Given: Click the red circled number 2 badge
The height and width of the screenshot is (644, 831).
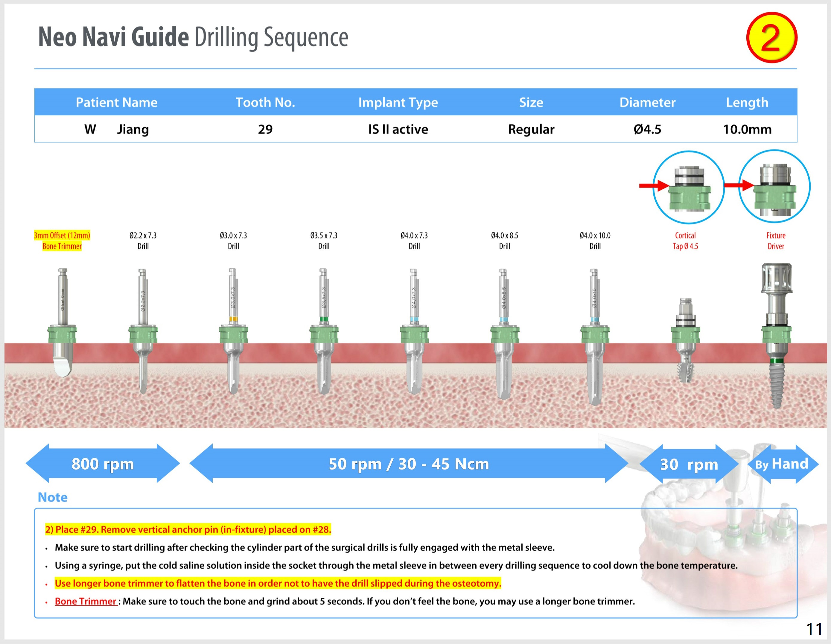Looking at the screenshot, I should pyautogui.click(x=771, y=37).
